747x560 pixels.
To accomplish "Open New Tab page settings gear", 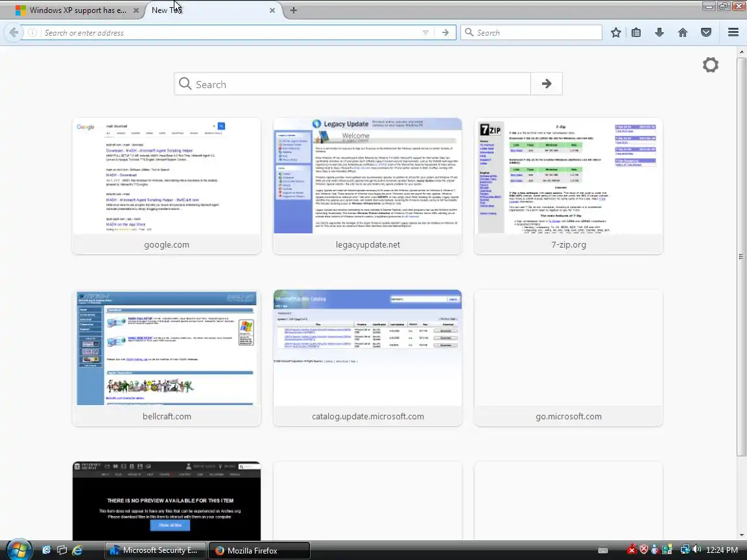I will (x=710, y=65).
